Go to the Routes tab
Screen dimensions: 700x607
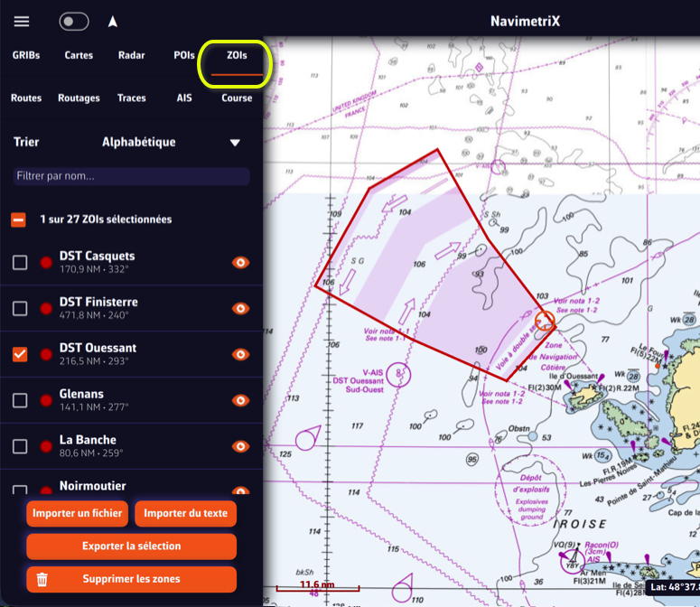pos(26,98)
